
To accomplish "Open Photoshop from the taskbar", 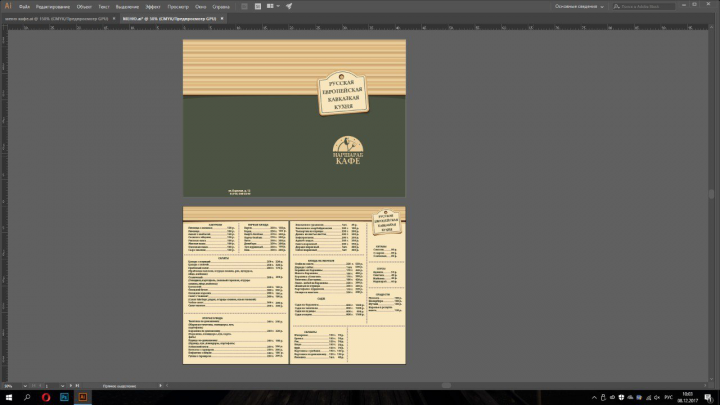I will (64, 397).
